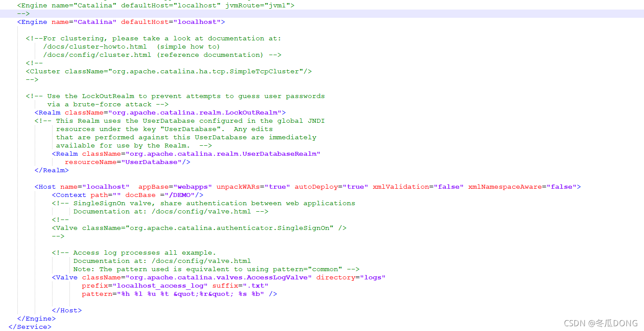Click the AccessLogValve className value
The height and width of the screenshot is (331, 644).
218,277
